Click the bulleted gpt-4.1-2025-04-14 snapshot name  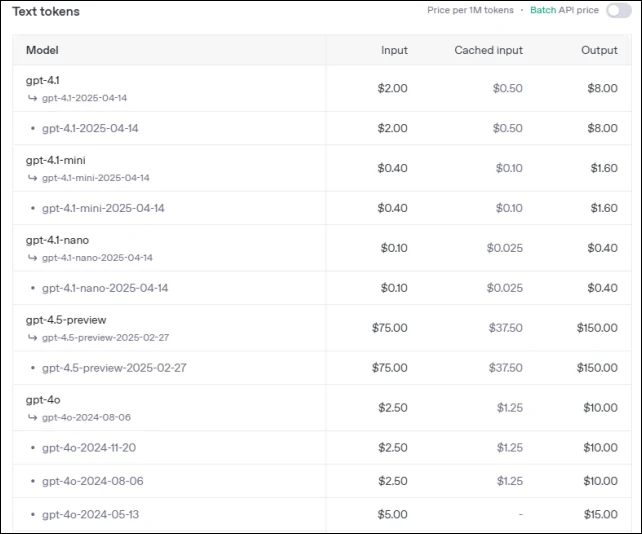point(90,128)
